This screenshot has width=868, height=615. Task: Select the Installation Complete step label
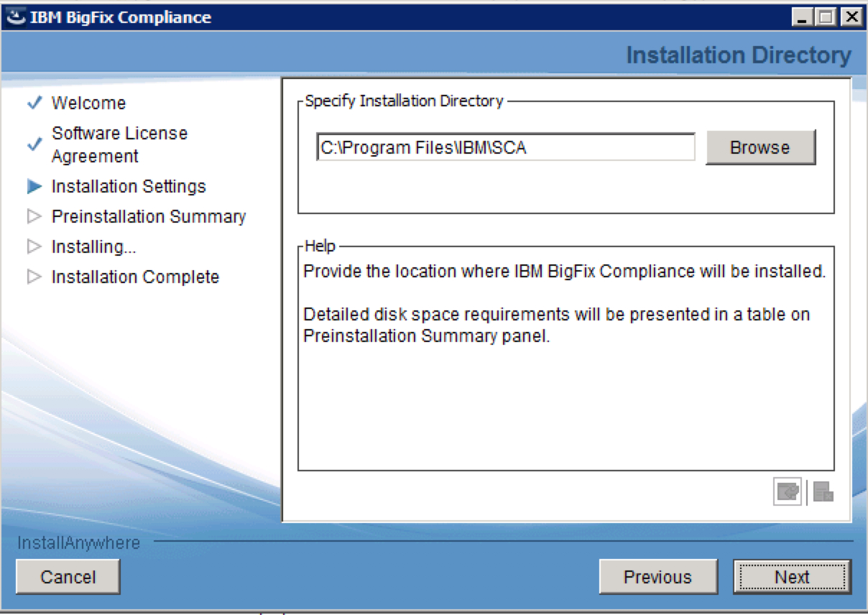tap(135, 277)
